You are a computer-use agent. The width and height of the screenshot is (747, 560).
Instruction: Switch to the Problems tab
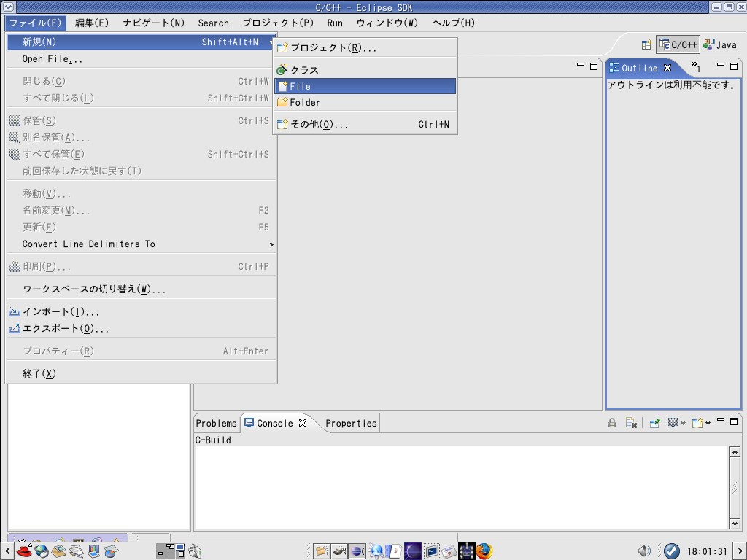tap(216, 424)
